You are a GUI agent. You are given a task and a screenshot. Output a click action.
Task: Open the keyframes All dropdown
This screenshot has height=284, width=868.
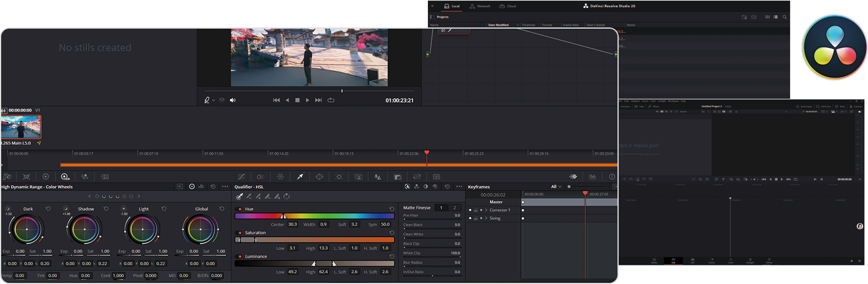point(556,186)
